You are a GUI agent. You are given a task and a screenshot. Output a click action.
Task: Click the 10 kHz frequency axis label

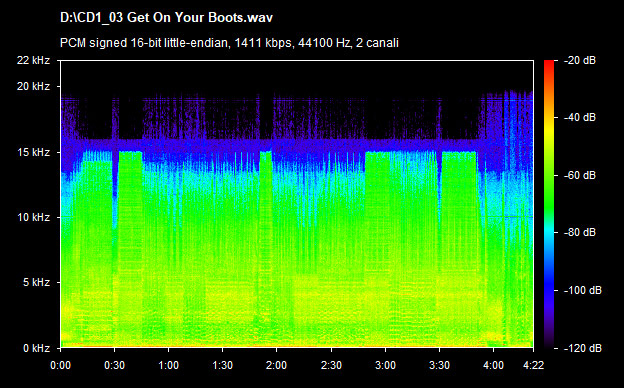pos(33,217)
